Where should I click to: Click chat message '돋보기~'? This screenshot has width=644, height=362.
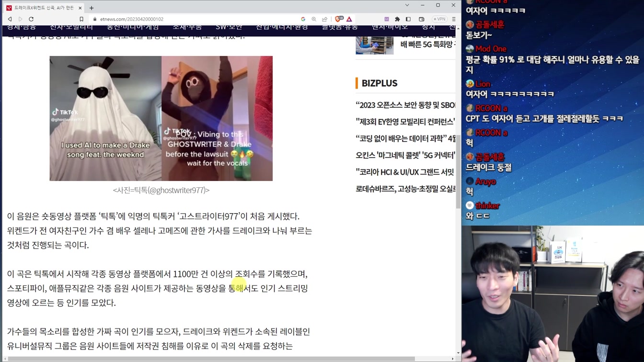[x=479, y=35]
